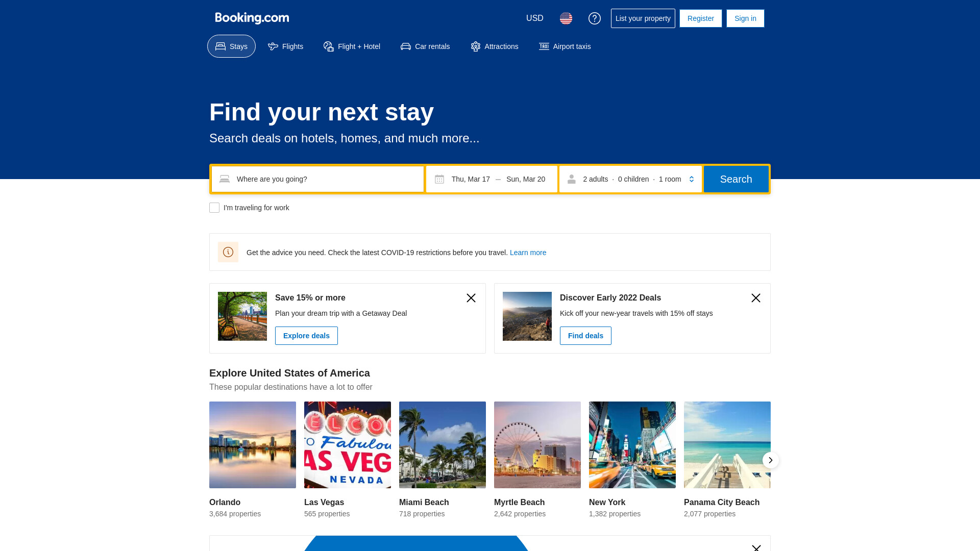Click the Explore deals button
Image resolution: width=980 pixels, height=551 pixels.
[306, 336]
